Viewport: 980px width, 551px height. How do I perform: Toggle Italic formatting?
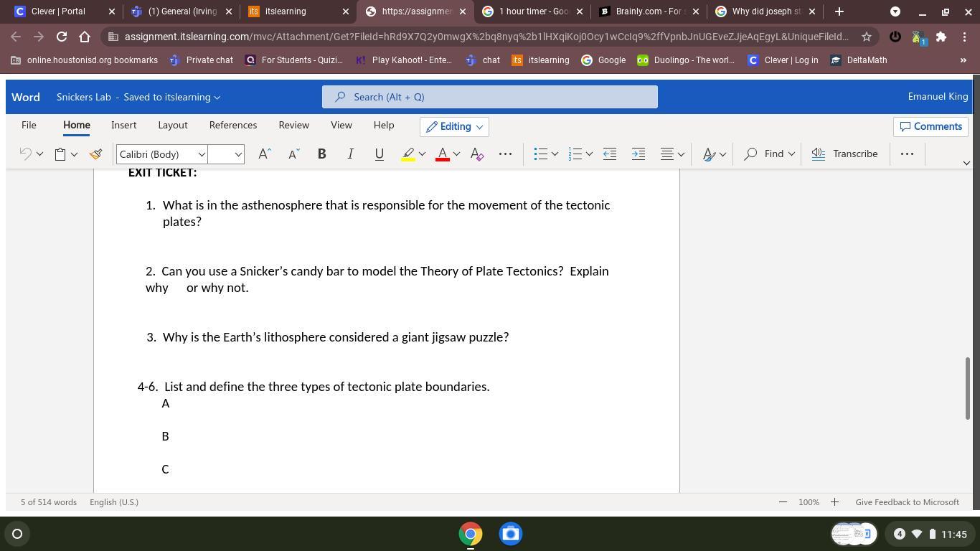pyautogui.click(x=350, y=154)
